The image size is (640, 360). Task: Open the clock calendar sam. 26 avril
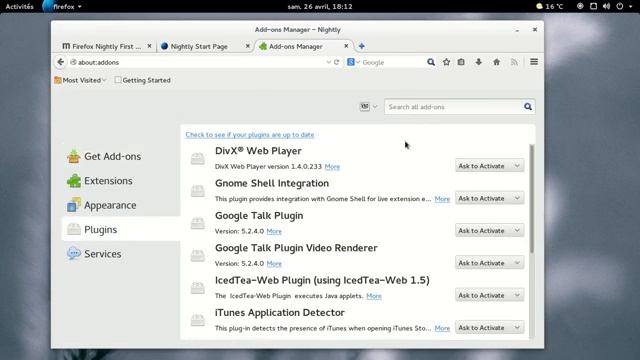[320, 6]
